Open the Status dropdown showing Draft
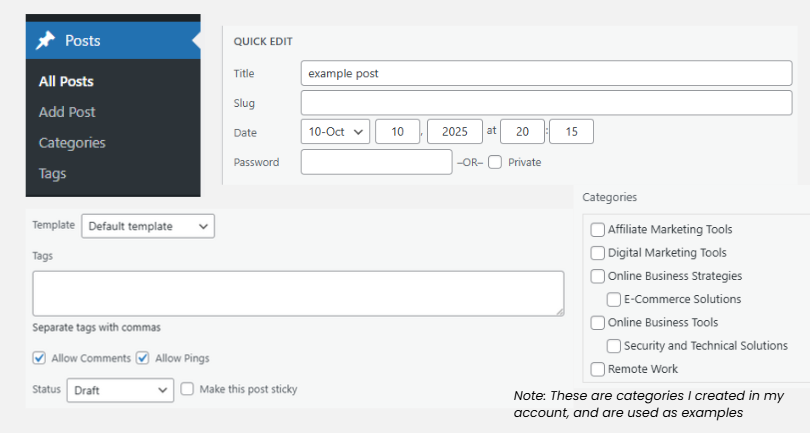 coord(120,390)
